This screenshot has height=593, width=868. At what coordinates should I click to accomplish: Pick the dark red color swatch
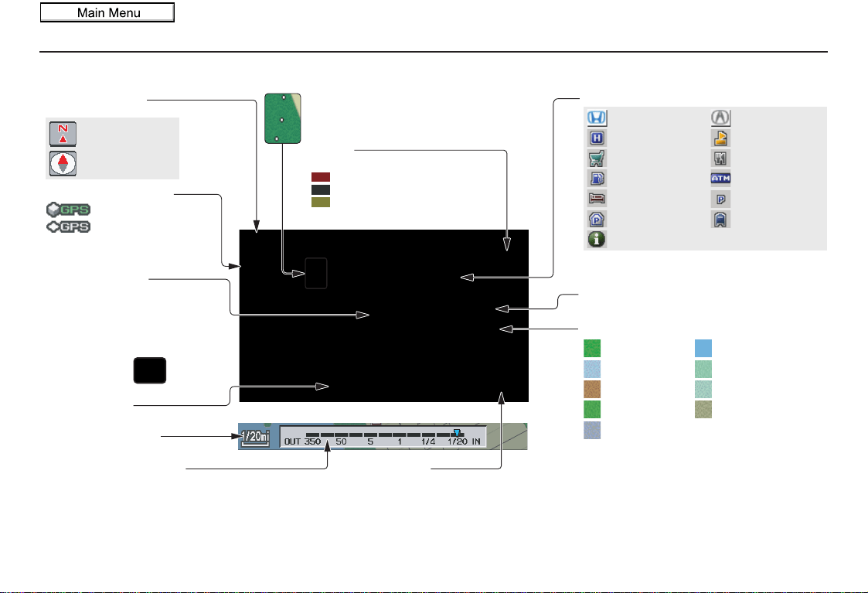321,177
